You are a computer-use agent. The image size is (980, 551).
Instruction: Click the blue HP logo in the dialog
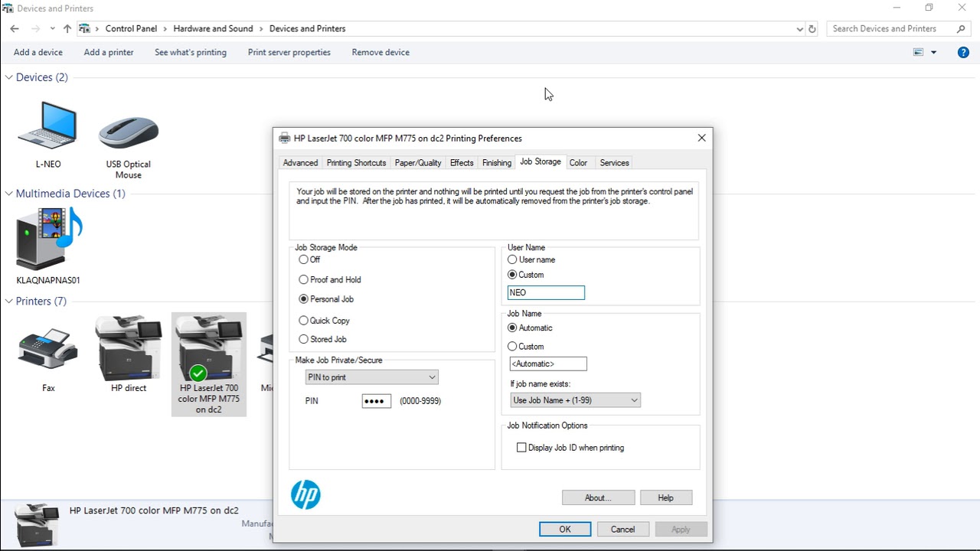[x=305, y=494]
